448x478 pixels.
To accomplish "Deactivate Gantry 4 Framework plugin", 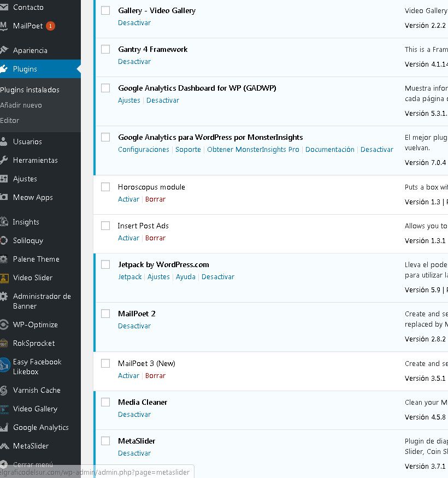I will pyautogui.click(x=134, y=62).
